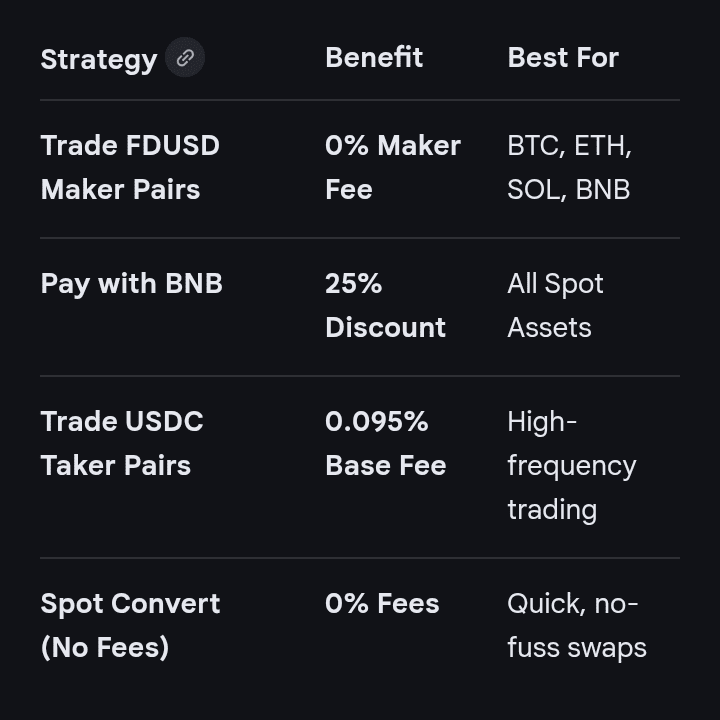Select the Benefit column header

374,58
